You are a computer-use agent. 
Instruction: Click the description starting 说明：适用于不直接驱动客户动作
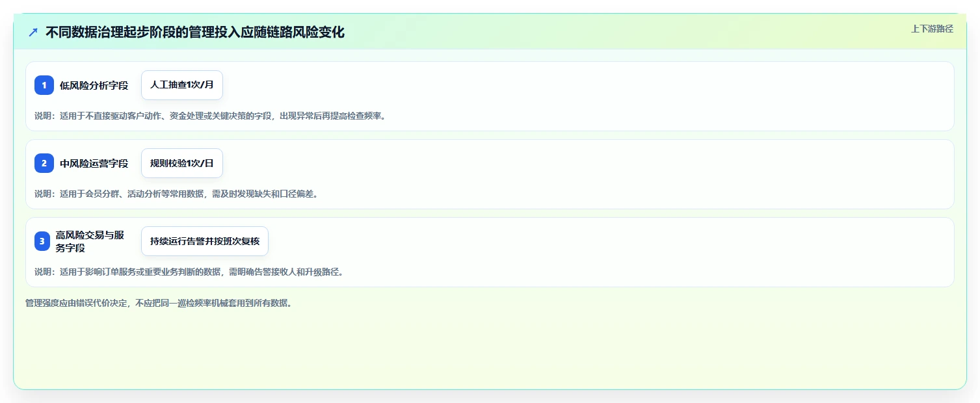coord(210,116)
